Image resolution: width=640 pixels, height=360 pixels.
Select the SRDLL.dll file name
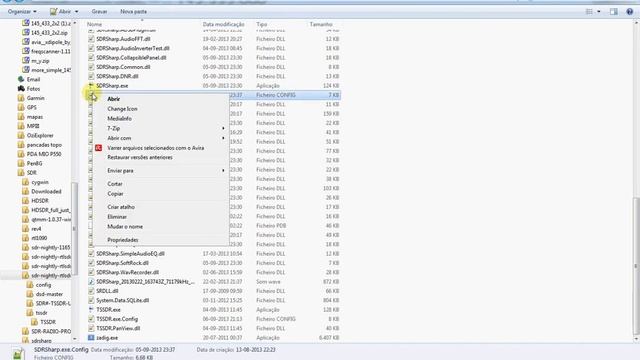point(107,291)
